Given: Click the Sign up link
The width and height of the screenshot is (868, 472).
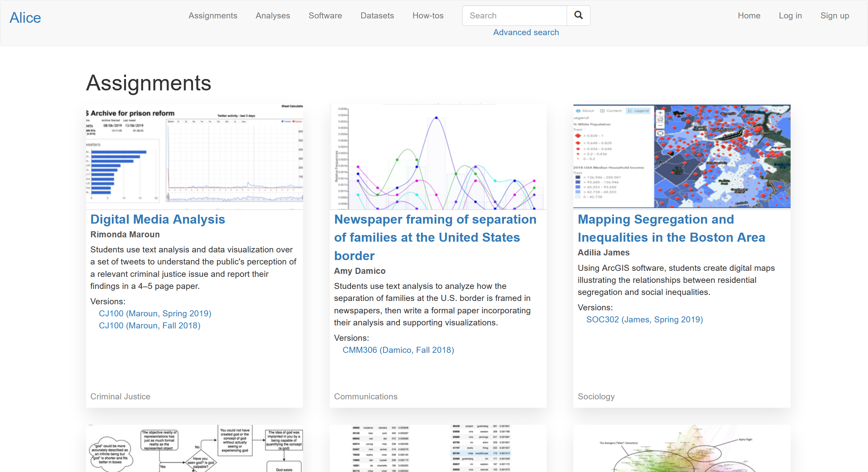Looking at the screenshot, I should pos(834,15).
